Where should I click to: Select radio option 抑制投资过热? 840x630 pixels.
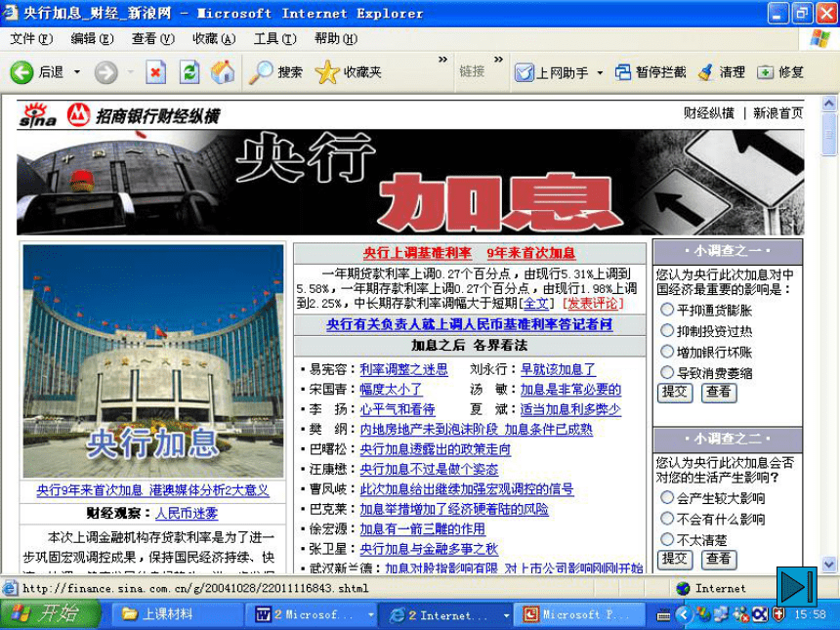pos(666,330)
